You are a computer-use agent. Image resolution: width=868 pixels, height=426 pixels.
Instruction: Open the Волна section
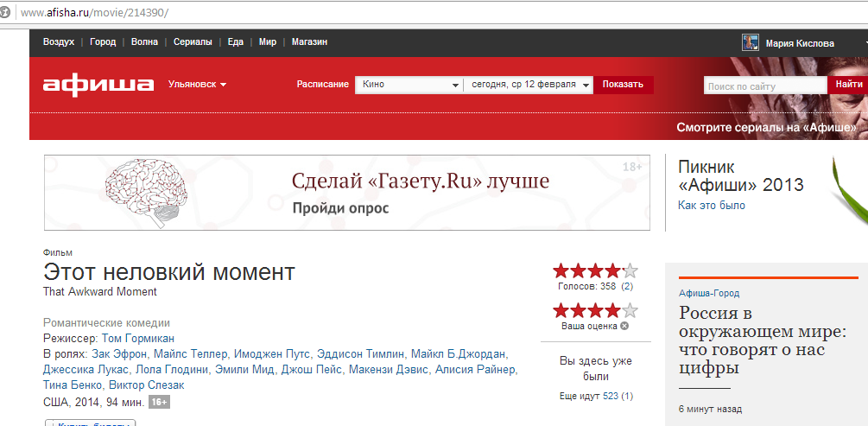pyautogui.click(x=144, y=42)
